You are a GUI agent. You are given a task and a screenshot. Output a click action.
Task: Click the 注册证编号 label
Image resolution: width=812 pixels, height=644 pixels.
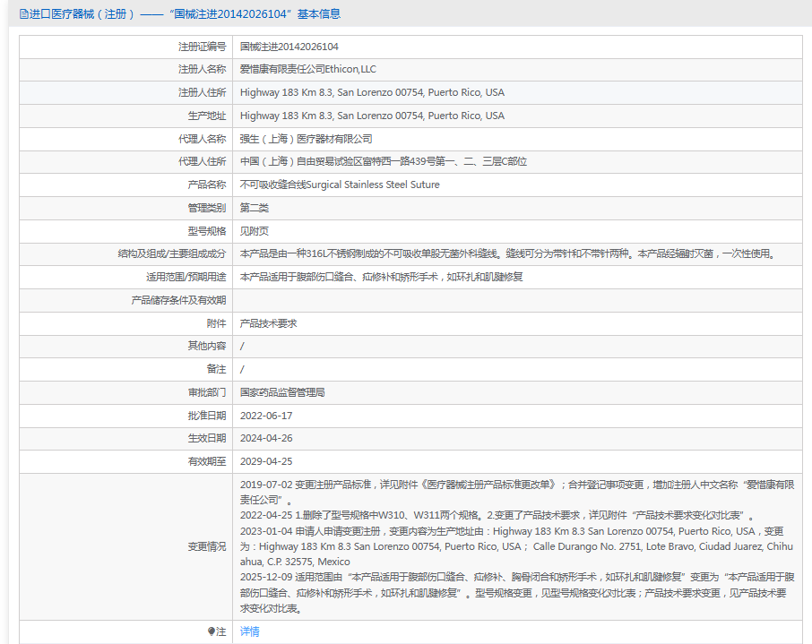[202, 47]
